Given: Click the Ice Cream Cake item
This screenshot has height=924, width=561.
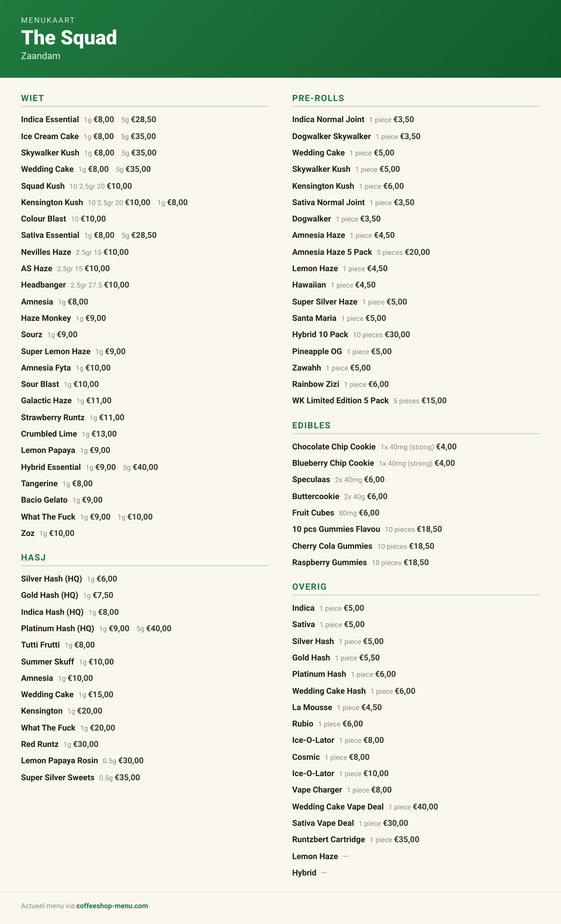Looking at the screenshot, I should click(50, 136).
